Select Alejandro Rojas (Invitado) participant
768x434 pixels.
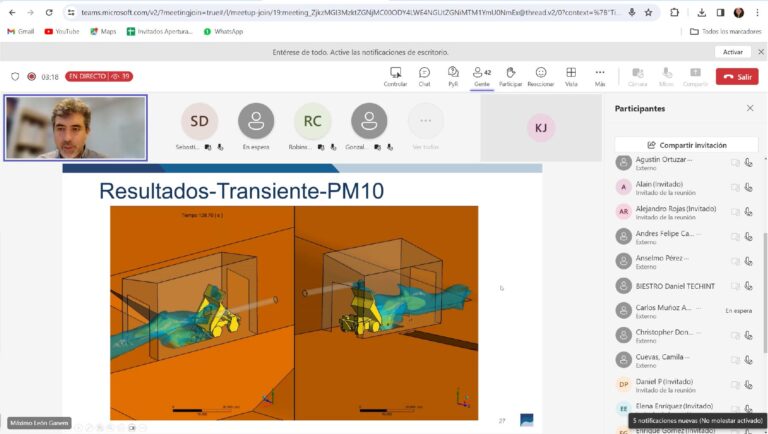pos(686,212)
